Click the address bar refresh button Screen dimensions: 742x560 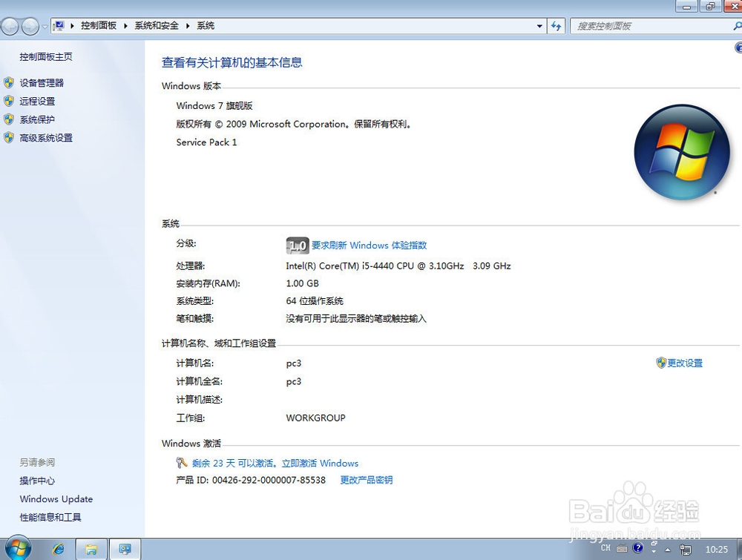[x=556, y=26]
